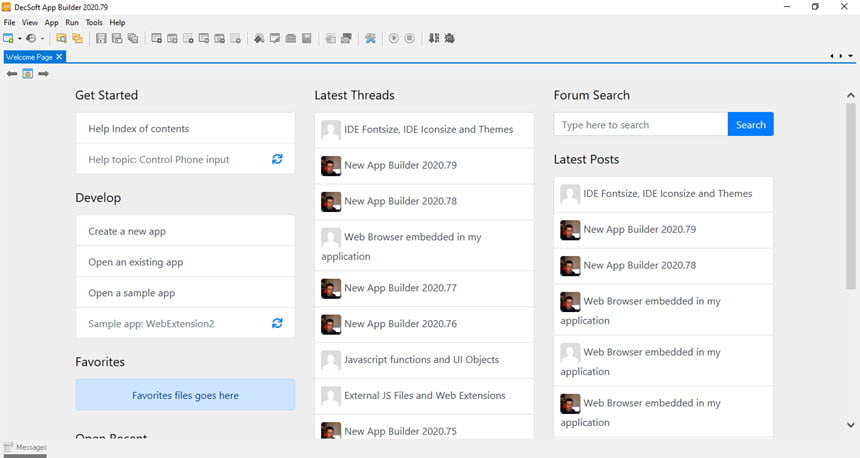The image size is (860, 458).
Task: Open New App Builder 2020.79 under Latest Posts
Action: 664,230
